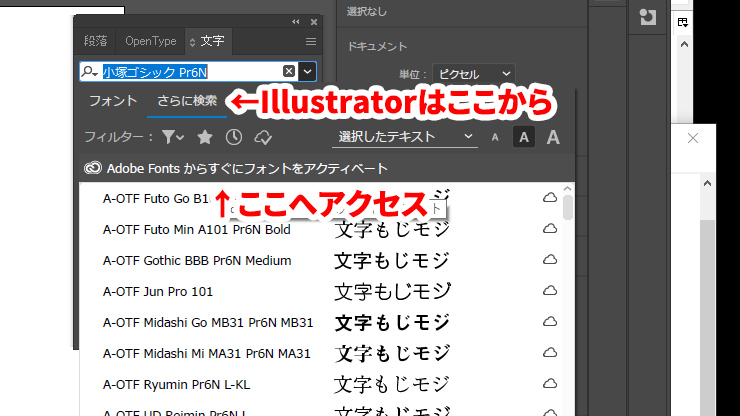The image size is (740, 416).
Task: Switch to the OpenType panel tab
Action: coord(150,42)
